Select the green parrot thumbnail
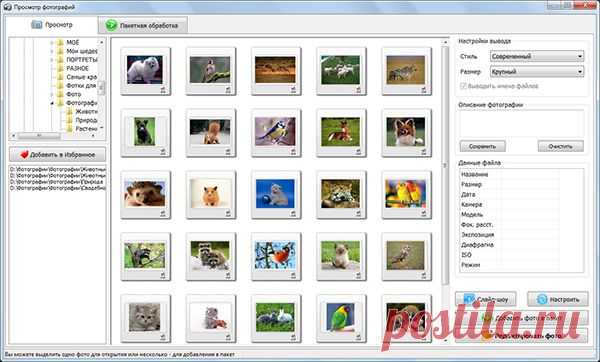600x362 pixels. [340, 317]
